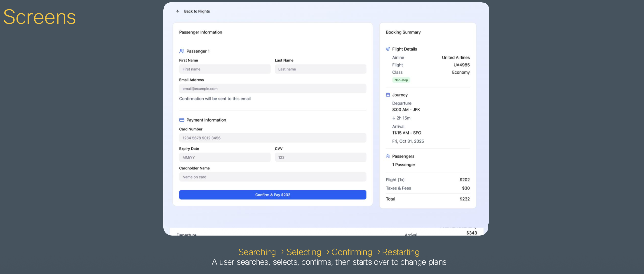The image size is (644, 274).
Task: Select the Booking Summary total row
Action: click(x=428, y=199)
